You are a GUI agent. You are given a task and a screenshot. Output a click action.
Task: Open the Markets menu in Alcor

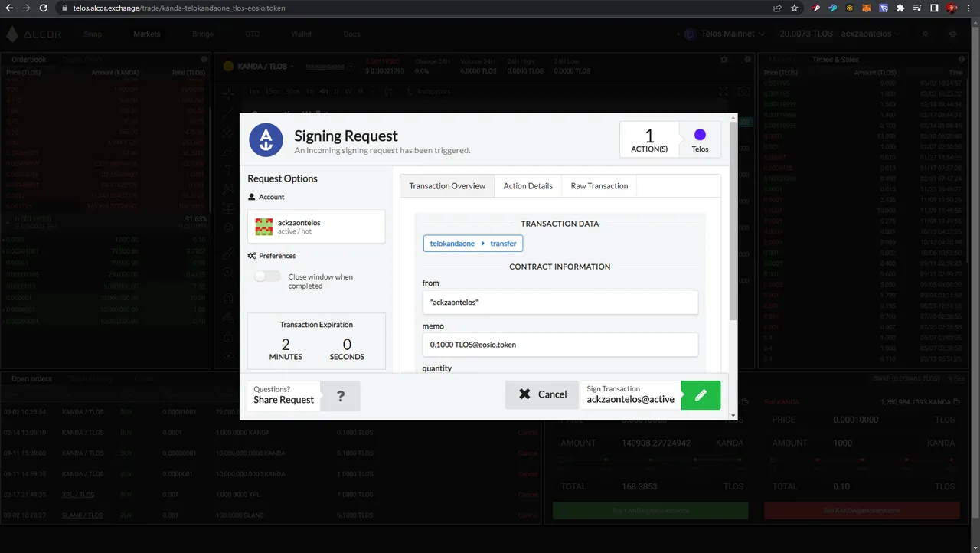pos(147,34)
